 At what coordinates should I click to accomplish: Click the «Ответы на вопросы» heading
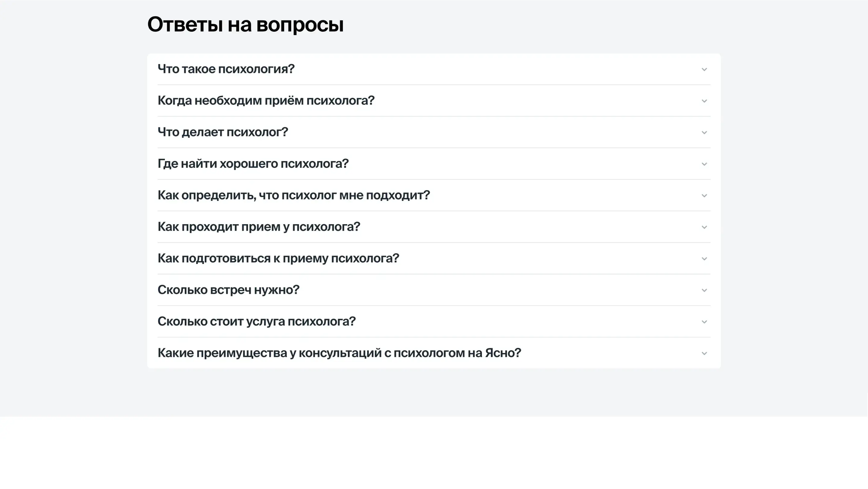tap(245, 24)
